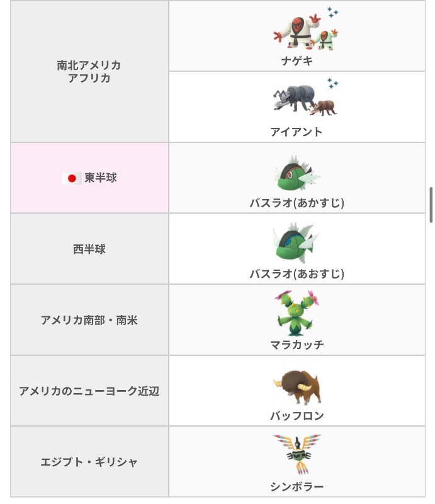The height and width of the screenshot is (504, 435).
Task: Click the 南北アメリカ アフリカ region cell
Action: 89,71
